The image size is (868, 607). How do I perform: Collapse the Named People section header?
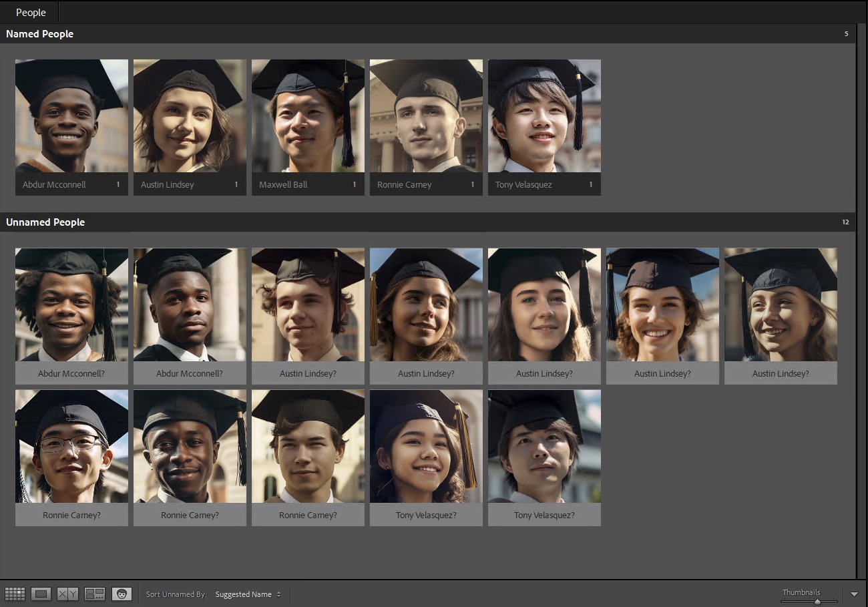click(39, 33)
